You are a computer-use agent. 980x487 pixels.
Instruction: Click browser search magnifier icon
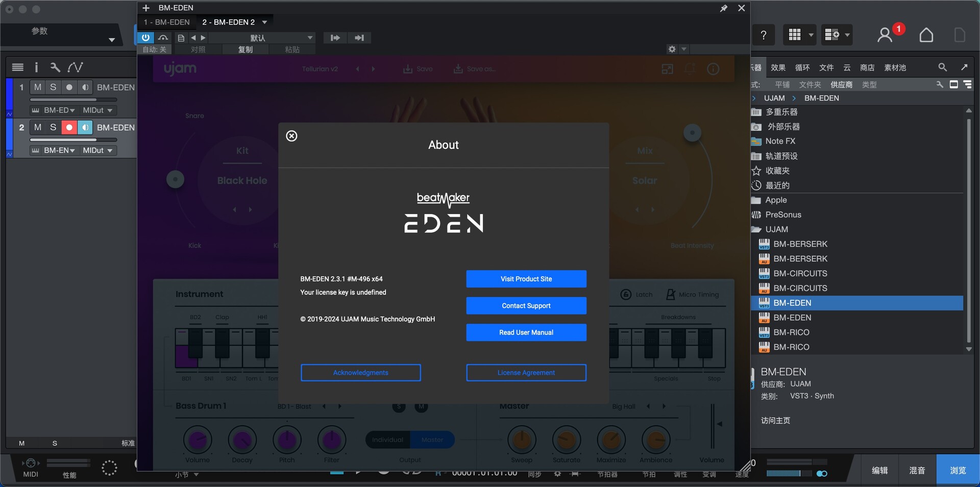pyautogui.click(x=943, y=67)
